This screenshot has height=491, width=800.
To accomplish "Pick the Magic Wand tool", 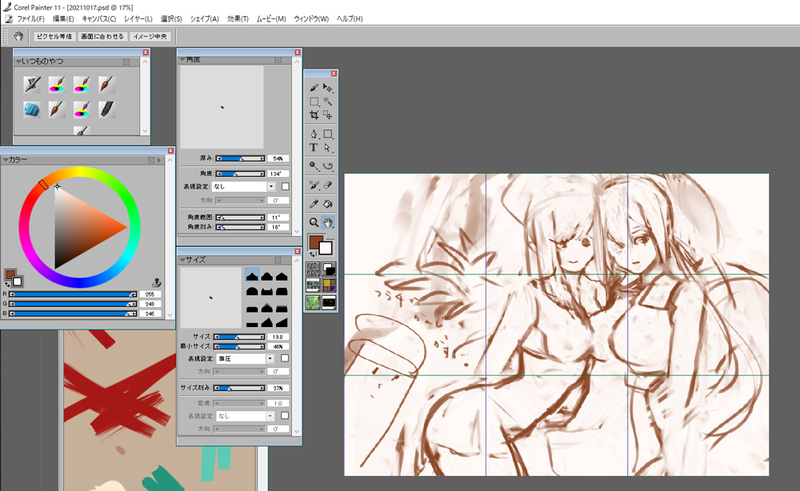I will pyautogui.click(x=328, y=102).
